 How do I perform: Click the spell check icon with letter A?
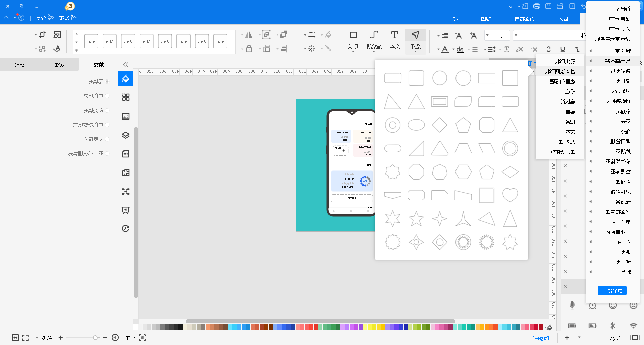coord(57,49)
